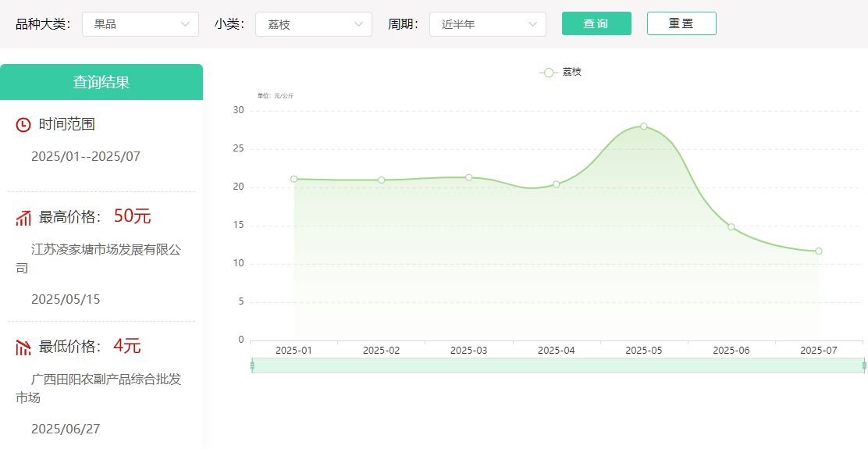Click the left handle of chart zoom slider

252,365
